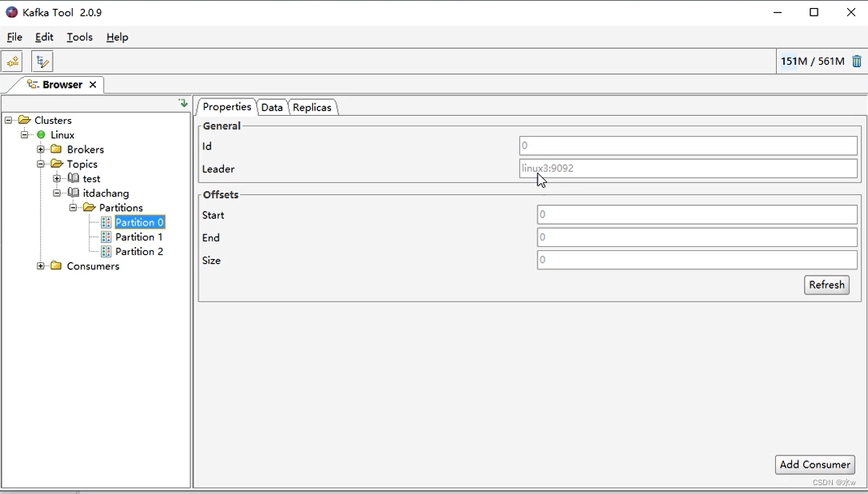The height and width of the screenshot is (494, 868).
Task: Click the Clusters folder icon
Action: point(24,120)
